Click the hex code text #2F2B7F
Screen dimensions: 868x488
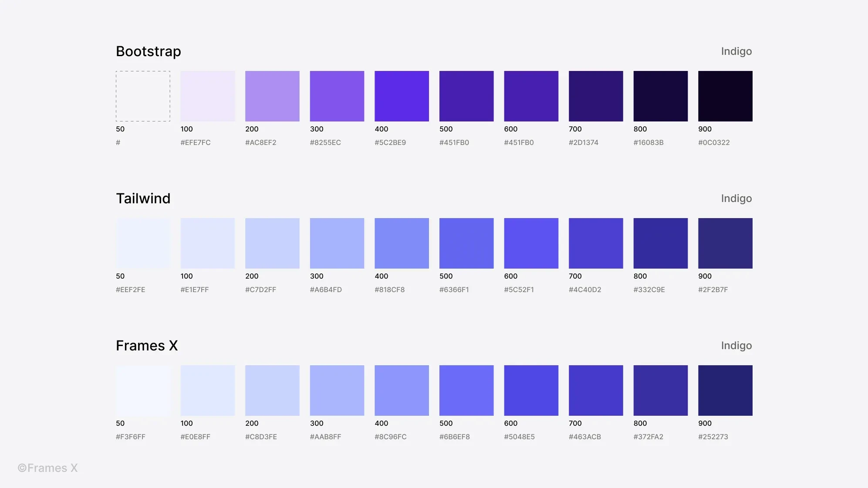(x=713, y=289)
